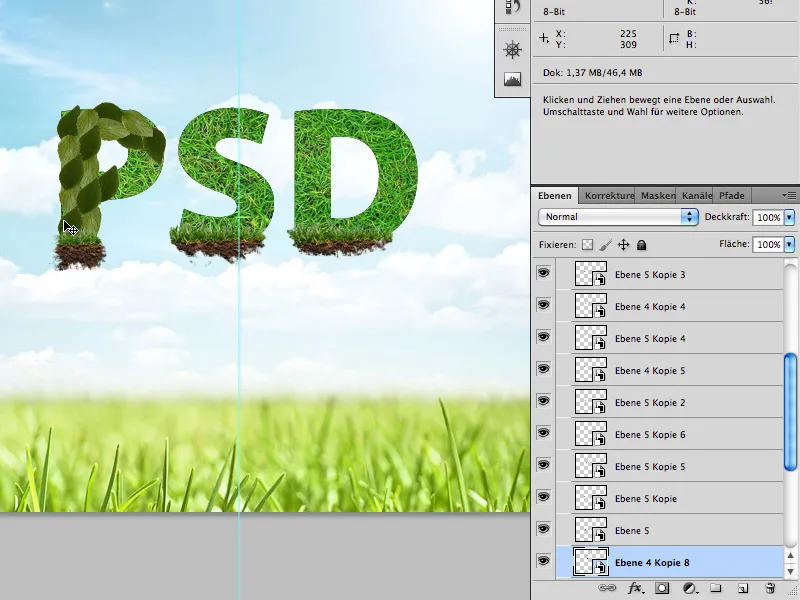This screenshot has width=800, height=600.
Task: Toggle visibility of Ebene 5 Kopie layer
Action: [x=544, y=497]
